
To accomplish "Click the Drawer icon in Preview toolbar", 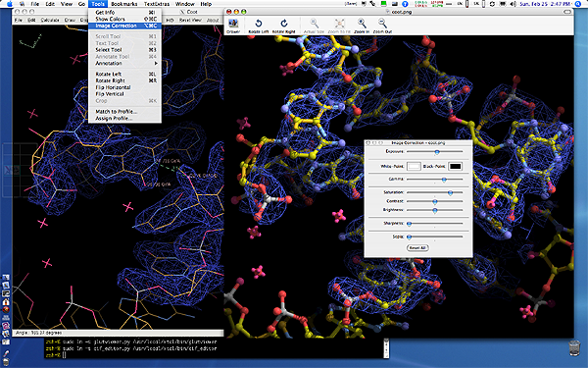I will click(233, 24).
